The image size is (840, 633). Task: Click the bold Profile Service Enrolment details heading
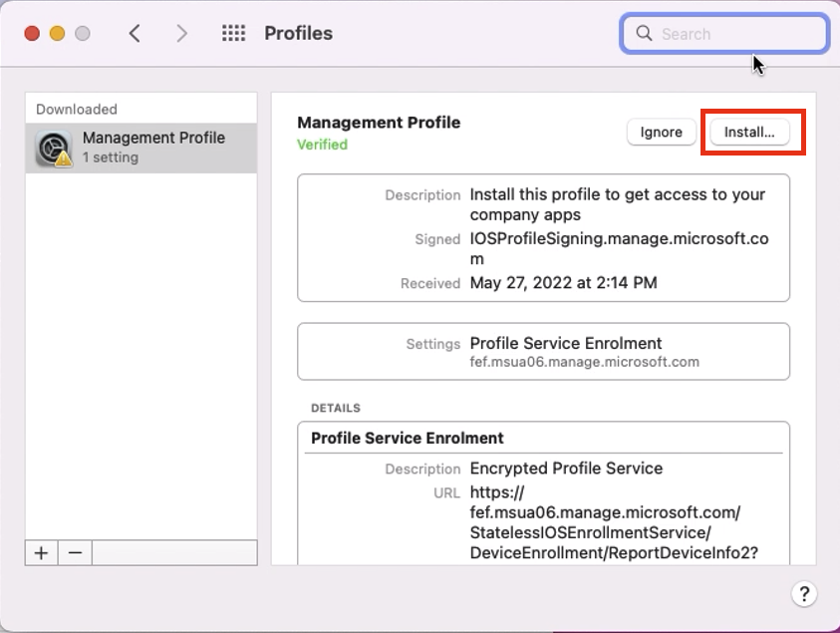407,439
